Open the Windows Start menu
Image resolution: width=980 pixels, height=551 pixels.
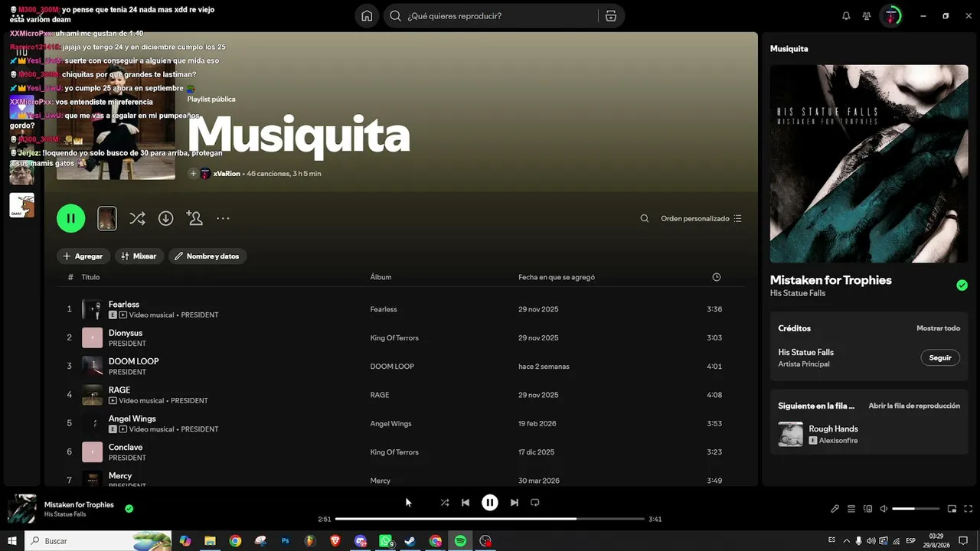pyautogui.click(x=12, y=541)
